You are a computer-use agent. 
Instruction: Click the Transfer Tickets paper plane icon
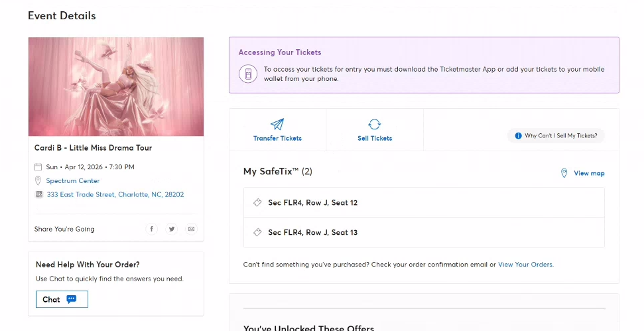277,124
